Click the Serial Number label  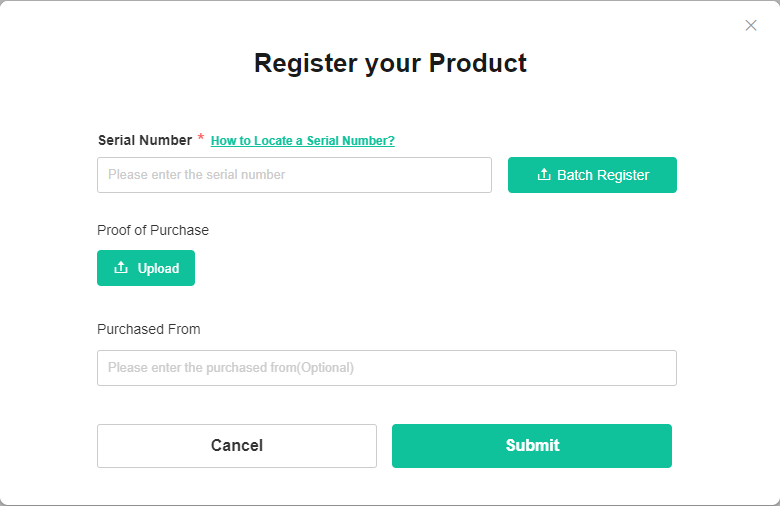coord(145,140)
